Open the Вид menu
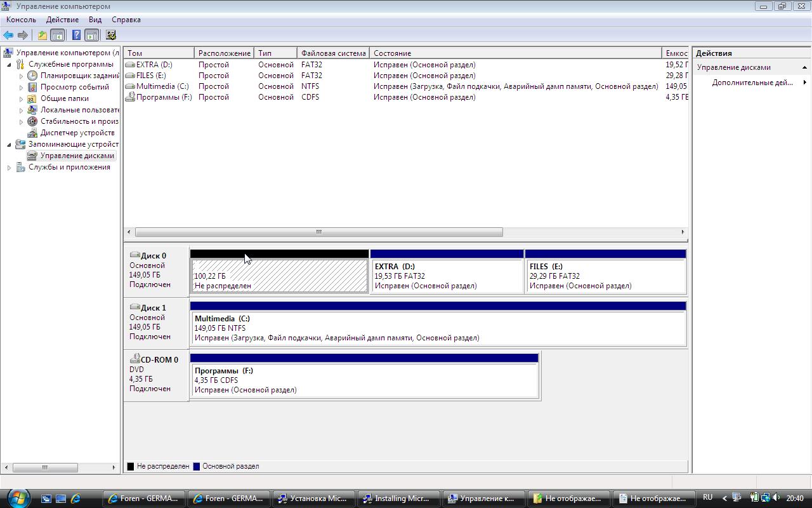 click(x=95, y=20)
